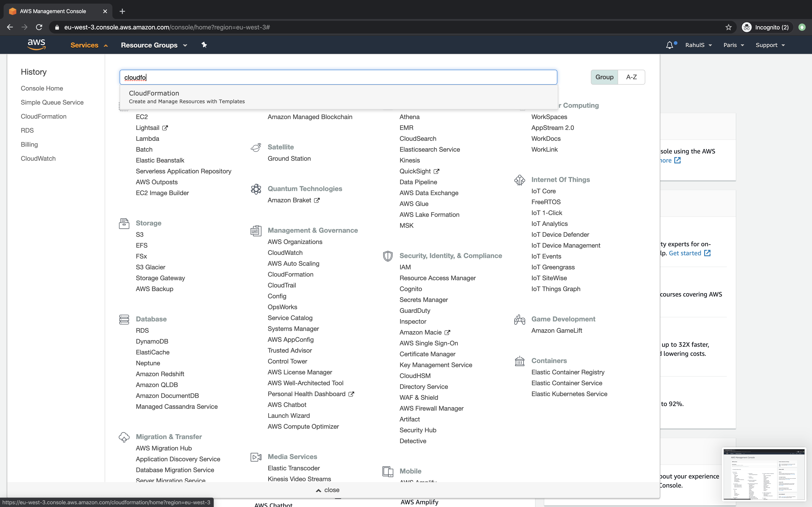Click the service search input field
This screenshot has height=507, width=812.
338,77
